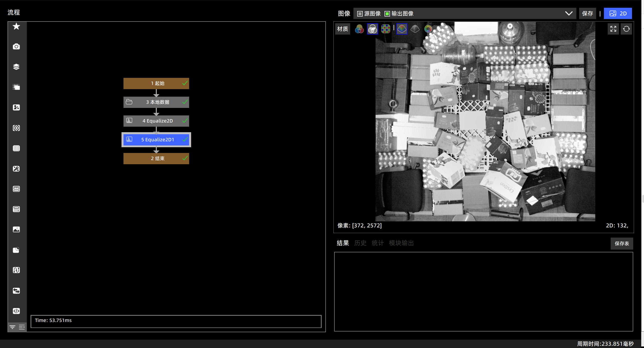This screenshot has height=348, width=644.
Task: Select the 2 结束 flow node
Action: (156, 158)
